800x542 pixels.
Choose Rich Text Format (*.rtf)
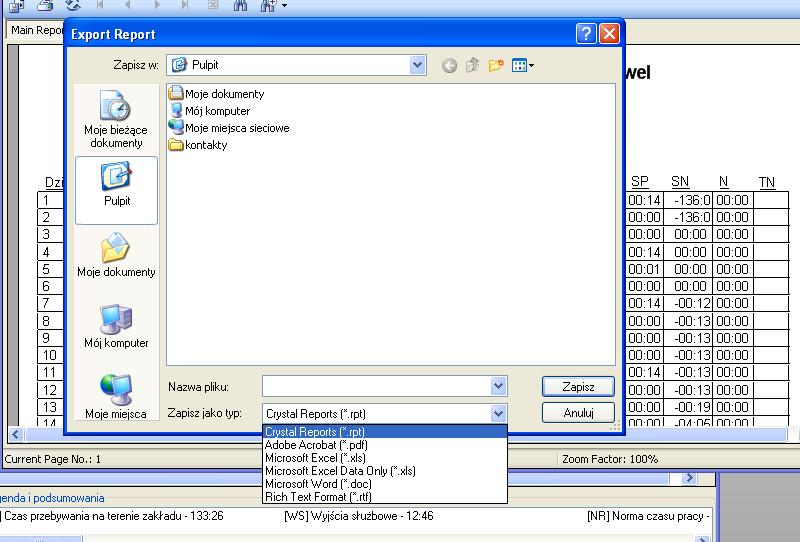pyautogui.click(x=385, y=497)
